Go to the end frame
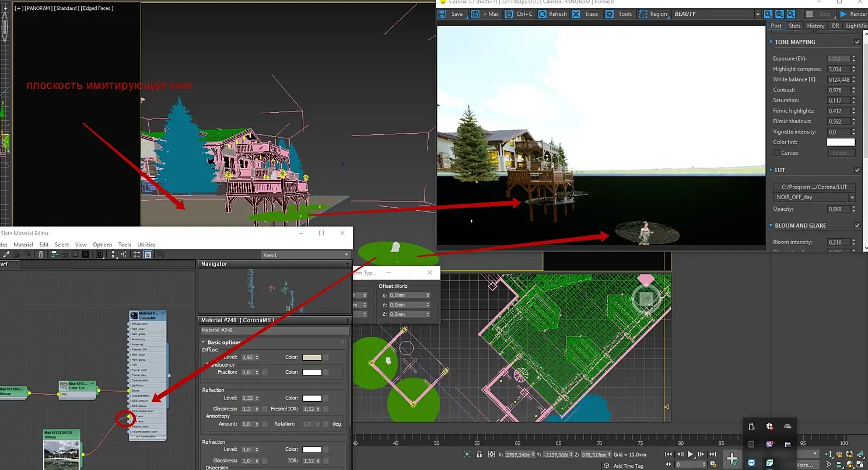Screen dimensions: 868x470 pyautogui.click(x=712, y=454)
